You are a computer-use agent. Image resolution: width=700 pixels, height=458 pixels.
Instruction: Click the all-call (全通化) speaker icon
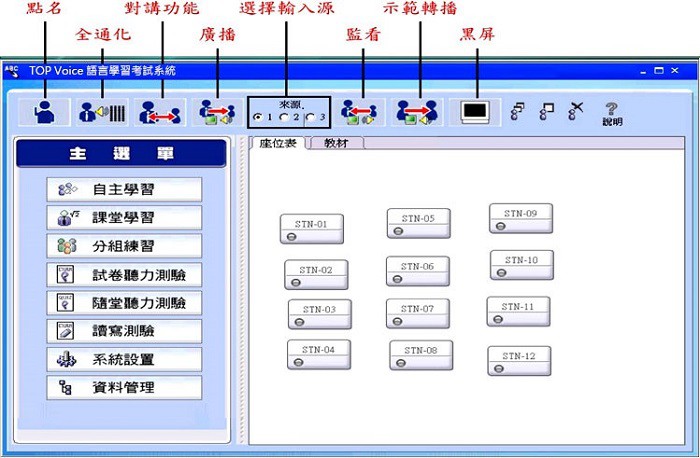(102, 112)
